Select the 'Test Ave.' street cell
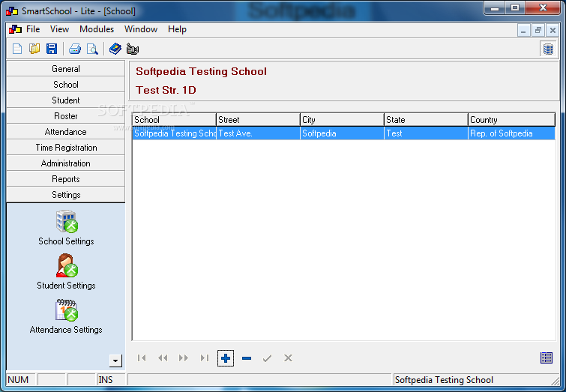 pos(258,133)
